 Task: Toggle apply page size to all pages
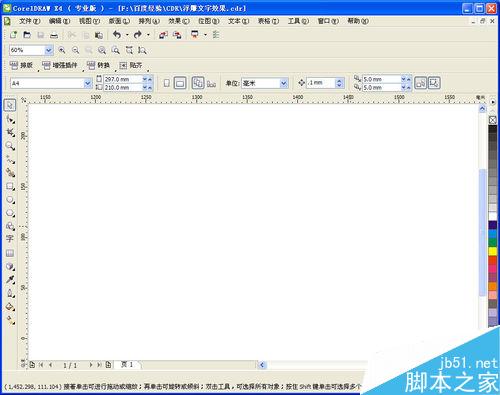pyautogui.click(x=198, y=83)
